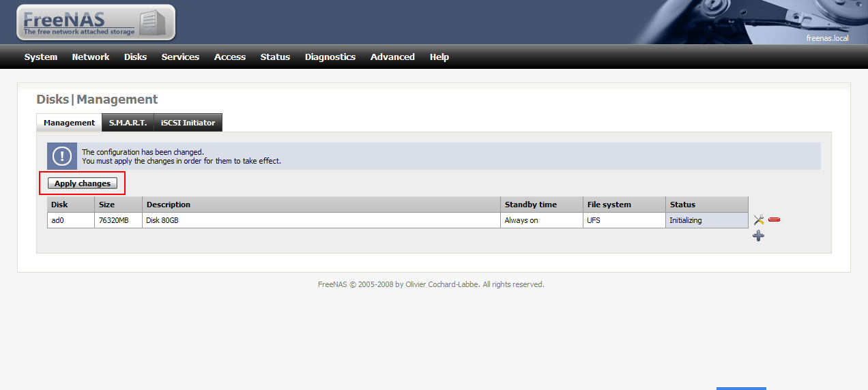Open the Diagnostics menu
The height and width of the screenshot is (390, 868).
click(330, 57)
